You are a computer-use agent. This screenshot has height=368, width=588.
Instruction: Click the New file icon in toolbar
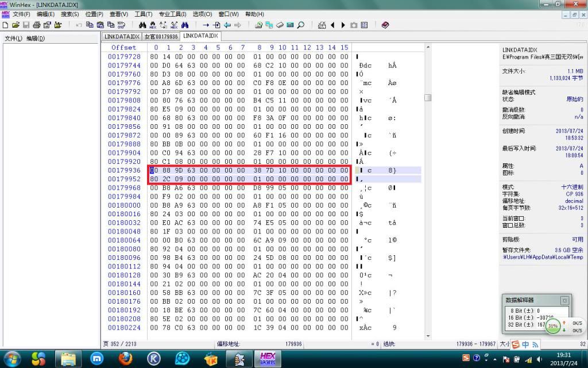(5, 25)
